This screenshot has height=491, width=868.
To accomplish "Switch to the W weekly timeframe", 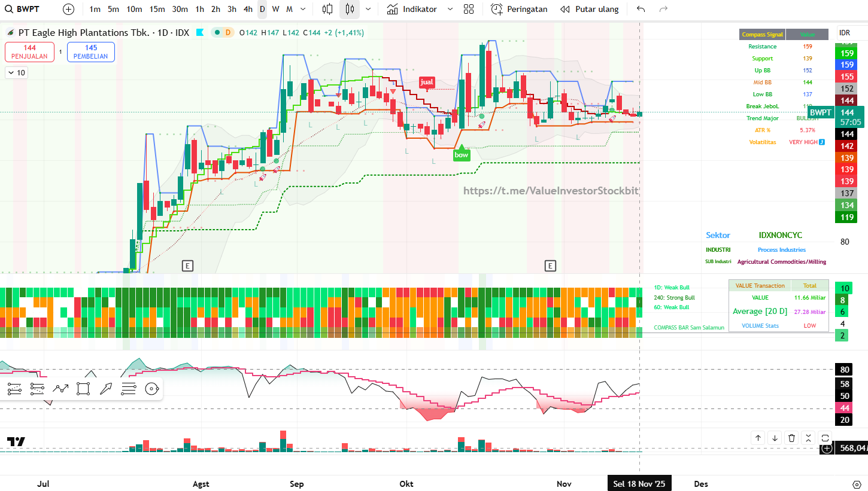I will (x=275, y=9).
